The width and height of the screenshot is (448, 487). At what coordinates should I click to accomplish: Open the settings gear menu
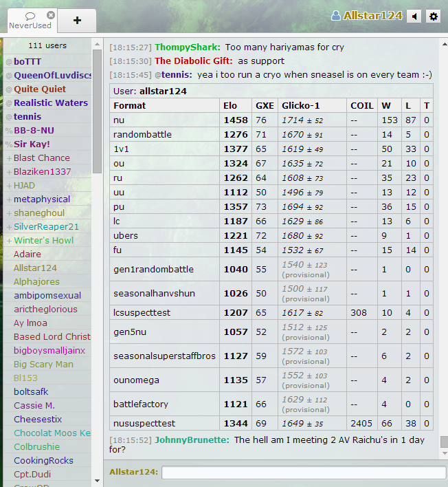pos(433,16)
